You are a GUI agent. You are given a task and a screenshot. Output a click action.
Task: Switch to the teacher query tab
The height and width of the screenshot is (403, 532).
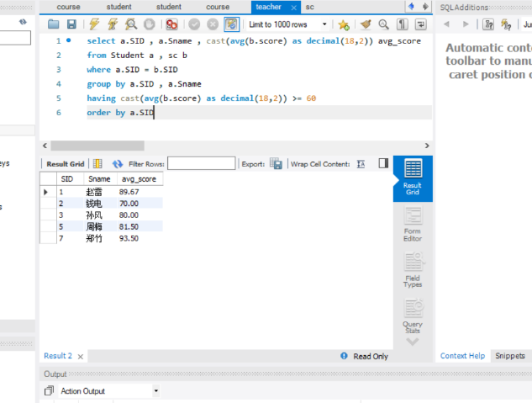(268, 7)
